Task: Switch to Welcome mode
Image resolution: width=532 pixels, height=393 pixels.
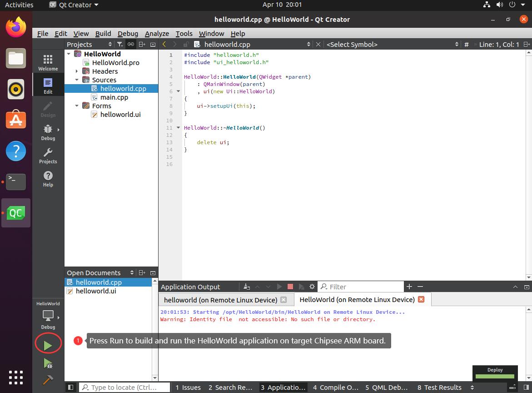Action: pyautogui.click(x=48, y=63)
